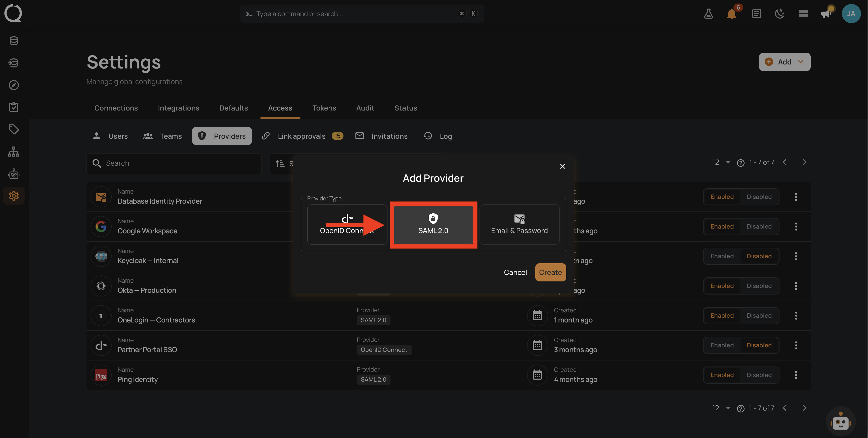
Task: Set OneLogin — Contractors to Disabled
Action: (x=759, y=315)
